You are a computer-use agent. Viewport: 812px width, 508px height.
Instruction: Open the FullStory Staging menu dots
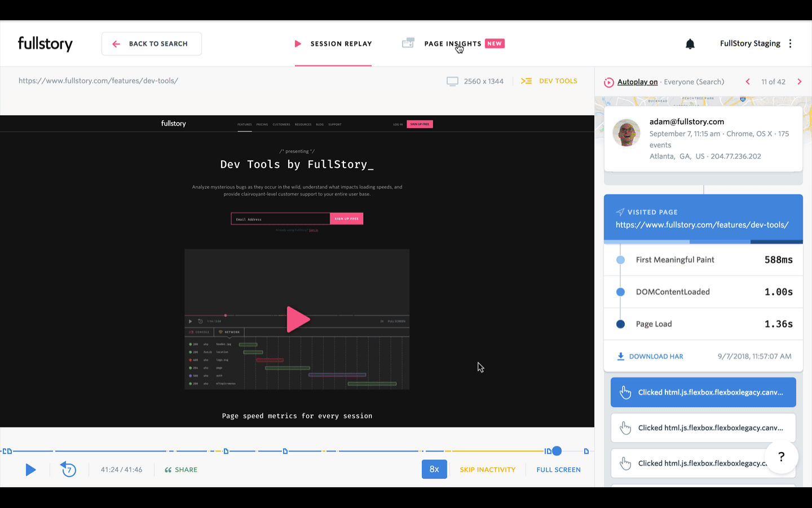click(x=790, y=43)
